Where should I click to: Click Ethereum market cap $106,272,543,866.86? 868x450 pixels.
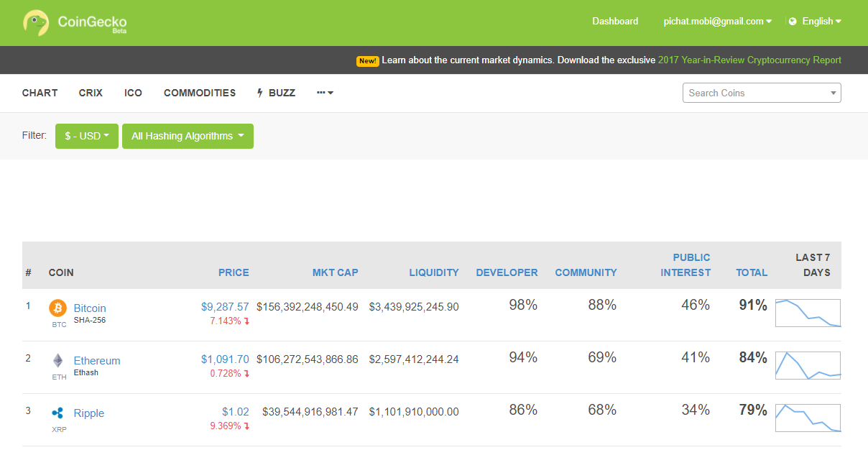pyautogui.click(x=308, y=359)
